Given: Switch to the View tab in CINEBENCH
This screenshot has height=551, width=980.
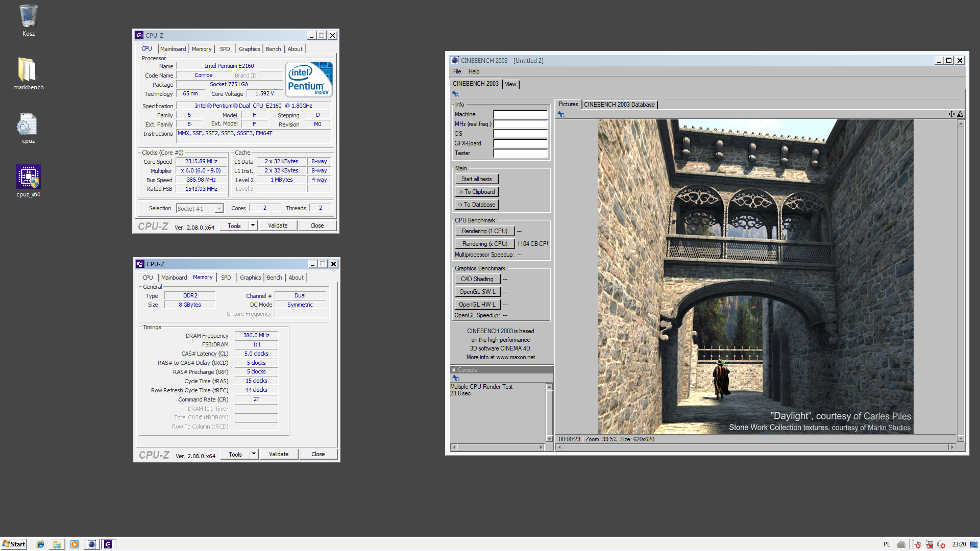Looking at the screenshot, I should click(510, 84).
